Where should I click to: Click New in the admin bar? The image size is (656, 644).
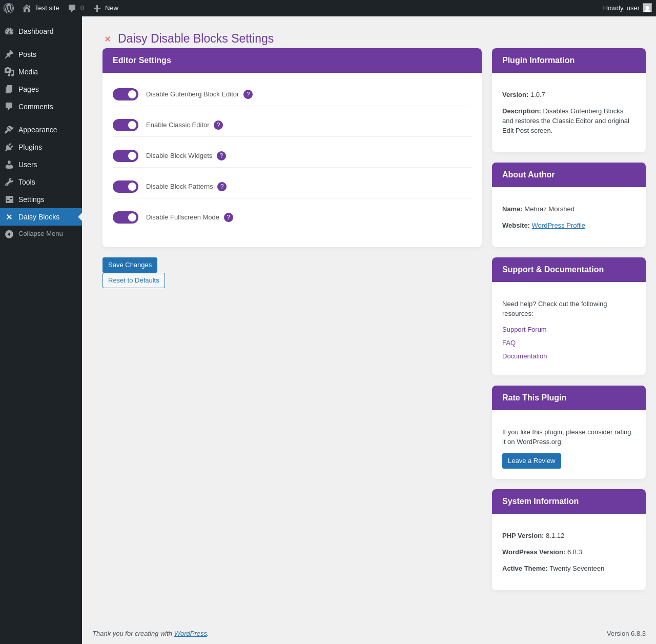coord(106,8)
